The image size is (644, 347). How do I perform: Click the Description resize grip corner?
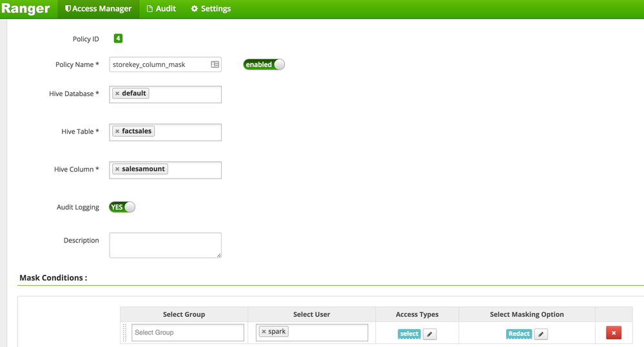(x=219, y=255)
